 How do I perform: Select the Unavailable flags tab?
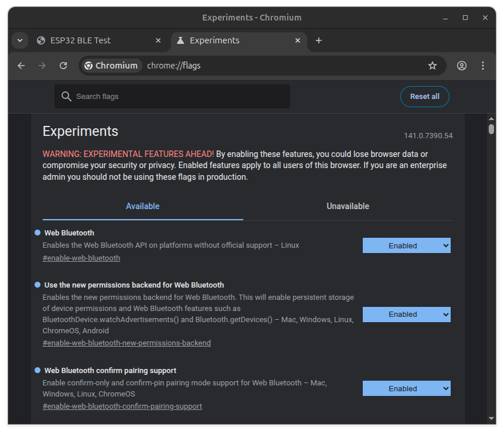(x=348, y=206)
